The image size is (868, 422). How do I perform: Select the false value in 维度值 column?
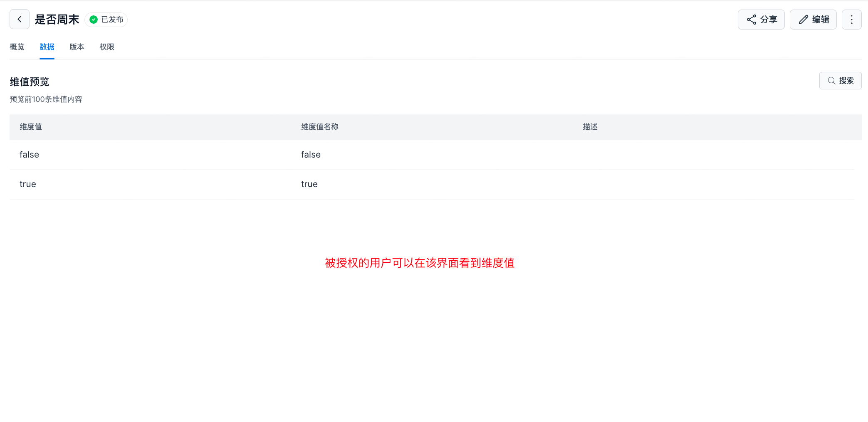[x=29, y=155]
